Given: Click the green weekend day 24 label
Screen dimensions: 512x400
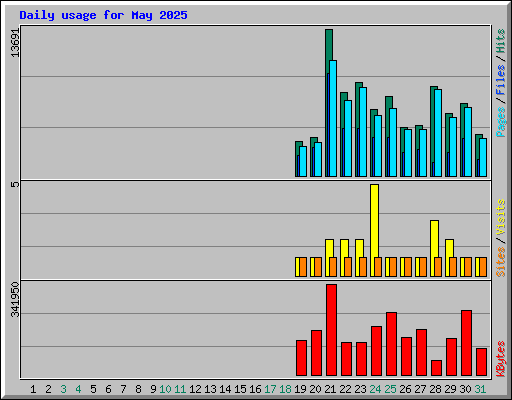Looking at the screenshot, I should 375,389.
